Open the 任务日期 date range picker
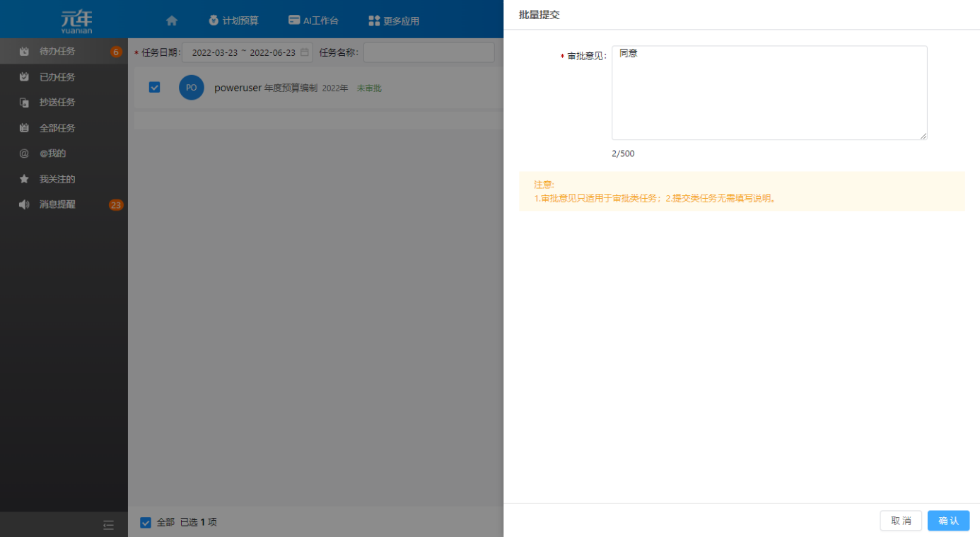Image resolution: width=980 pixels, height=537 pixels. pyautogui.click(x=243, y=52)
